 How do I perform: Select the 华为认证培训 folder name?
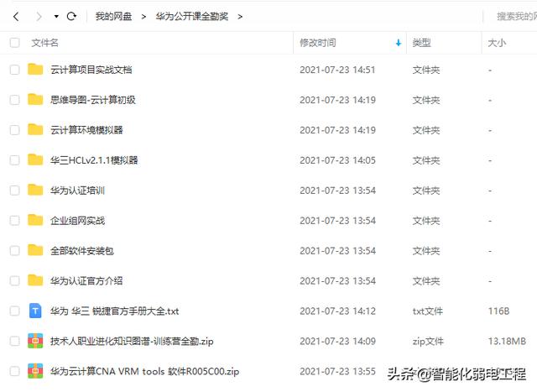point(77,191)
